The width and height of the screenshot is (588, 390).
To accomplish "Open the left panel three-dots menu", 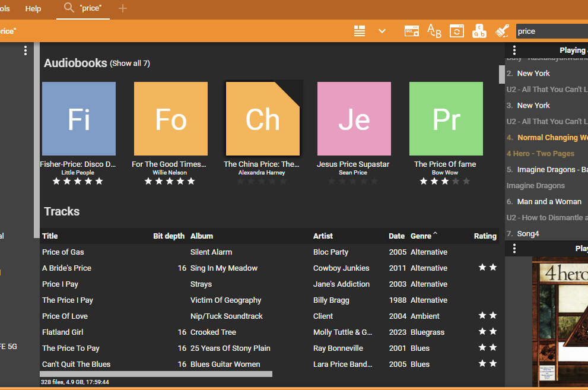I will pos(26,51).
